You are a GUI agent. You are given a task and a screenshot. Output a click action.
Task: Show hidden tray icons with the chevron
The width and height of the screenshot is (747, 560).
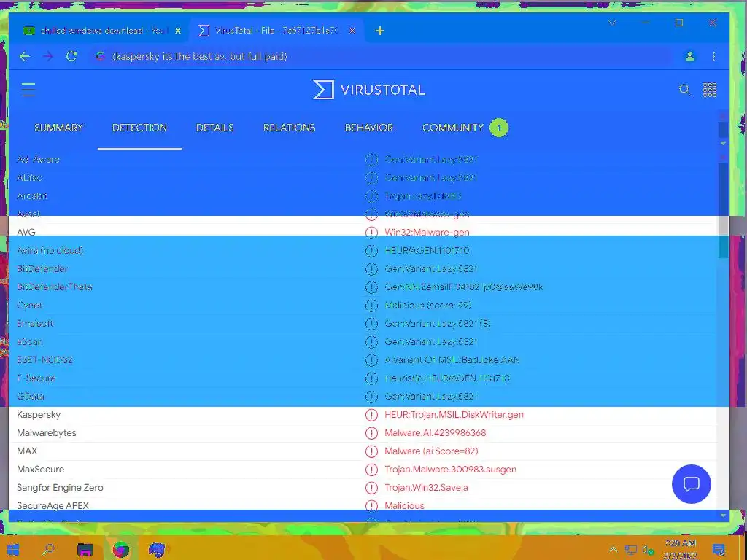click(x=613, y=550)
